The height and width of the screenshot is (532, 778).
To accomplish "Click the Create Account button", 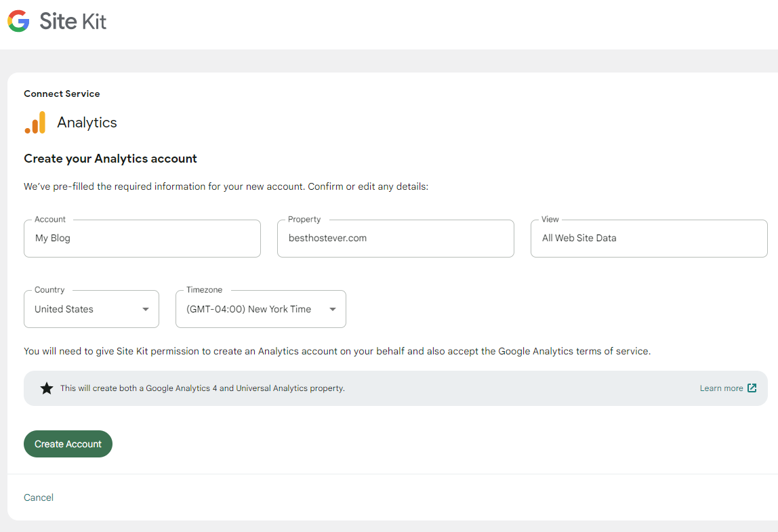I will 68,444.
